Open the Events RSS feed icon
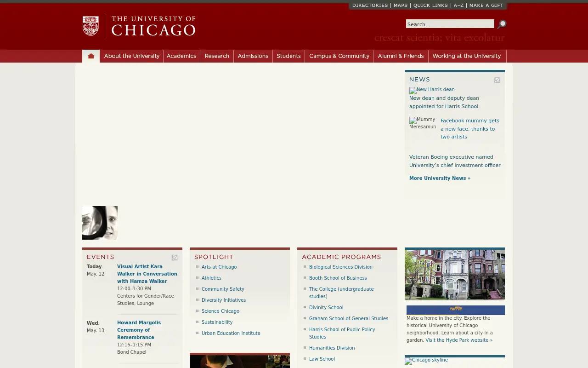588x368 pixels. pyautogui.click(x=175, y=258)
